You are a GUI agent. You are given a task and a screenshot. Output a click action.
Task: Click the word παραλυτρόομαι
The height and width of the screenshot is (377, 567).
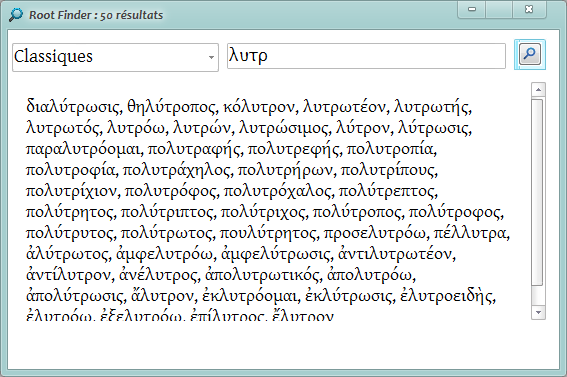coord(83,149)
